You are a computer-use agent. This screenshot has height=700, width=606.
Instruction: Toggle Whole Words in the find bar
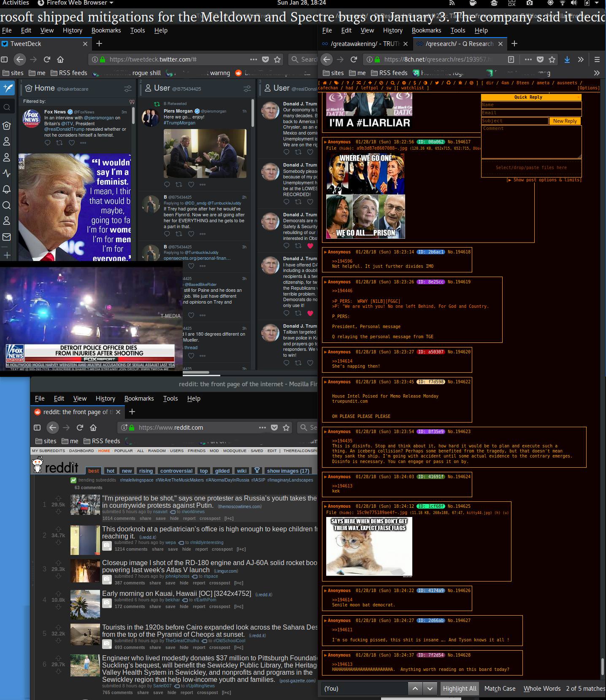[542, 688]
